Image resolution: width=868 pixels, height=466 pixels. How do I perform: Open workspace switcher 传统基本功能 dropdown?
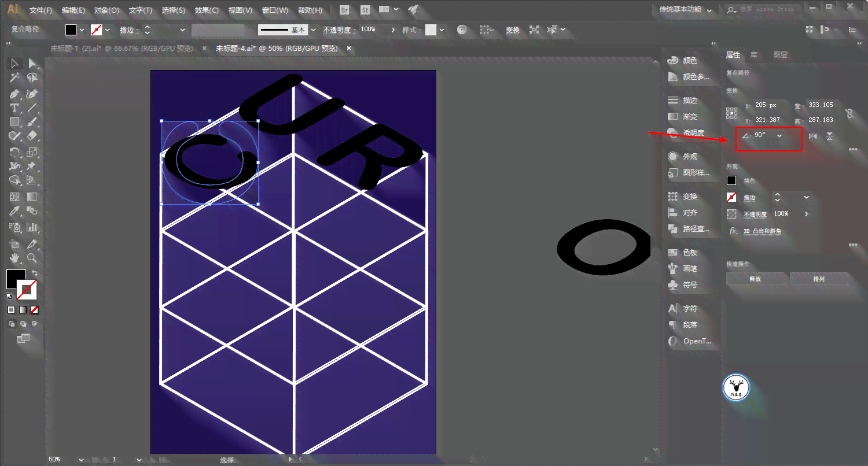click(x=684, y=9)
